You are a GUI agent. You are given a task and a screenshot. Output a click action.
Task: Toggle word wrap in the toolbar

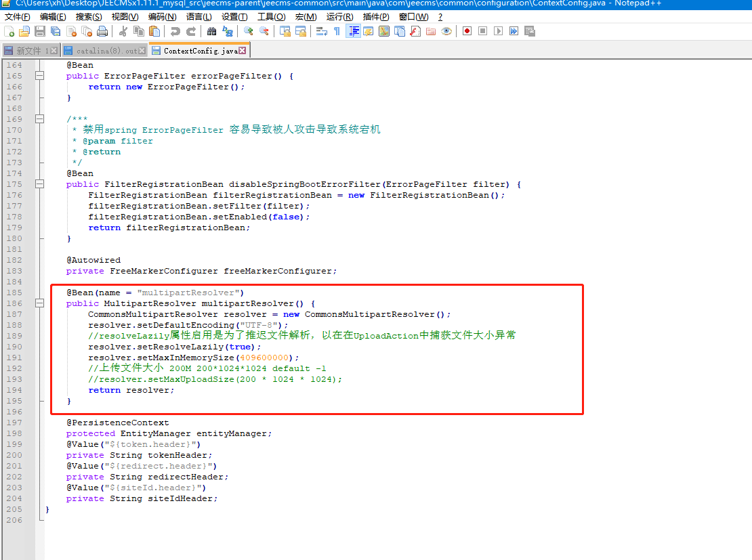click(321, 32)
